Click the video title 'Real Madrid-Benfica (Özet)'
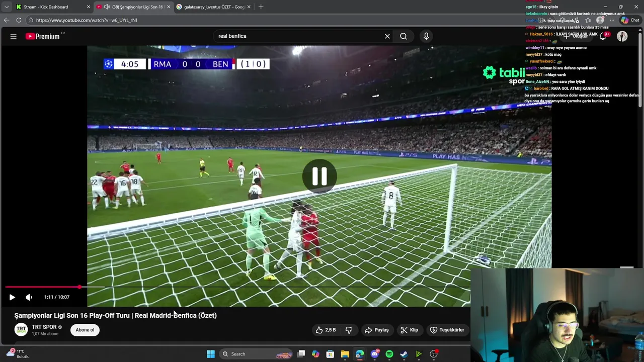 coord(176,315)
